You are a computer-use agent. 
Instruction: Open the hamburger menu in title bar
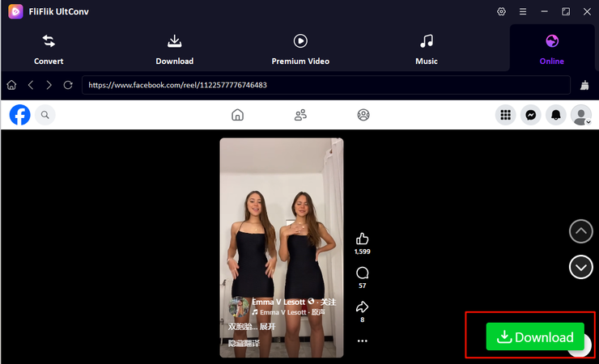click(523, 11)
